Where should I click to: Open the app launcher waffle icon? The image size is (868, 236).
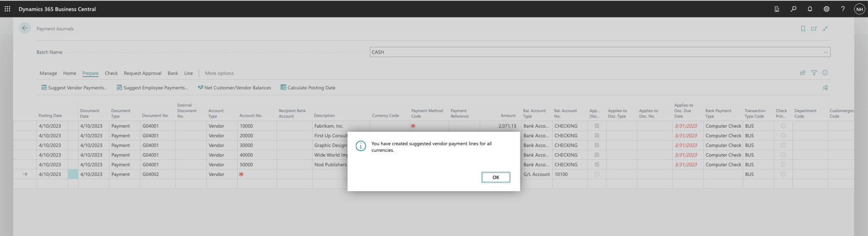point(7,9)
